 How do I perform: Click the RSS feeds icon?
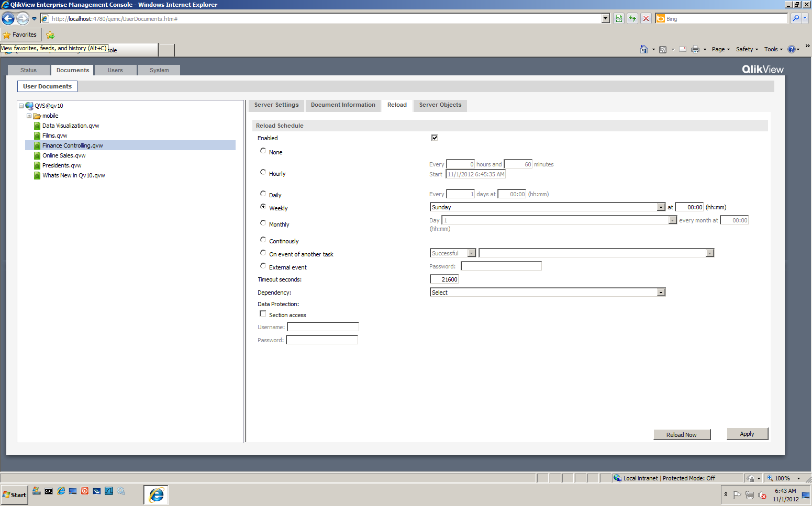point(663,49)
